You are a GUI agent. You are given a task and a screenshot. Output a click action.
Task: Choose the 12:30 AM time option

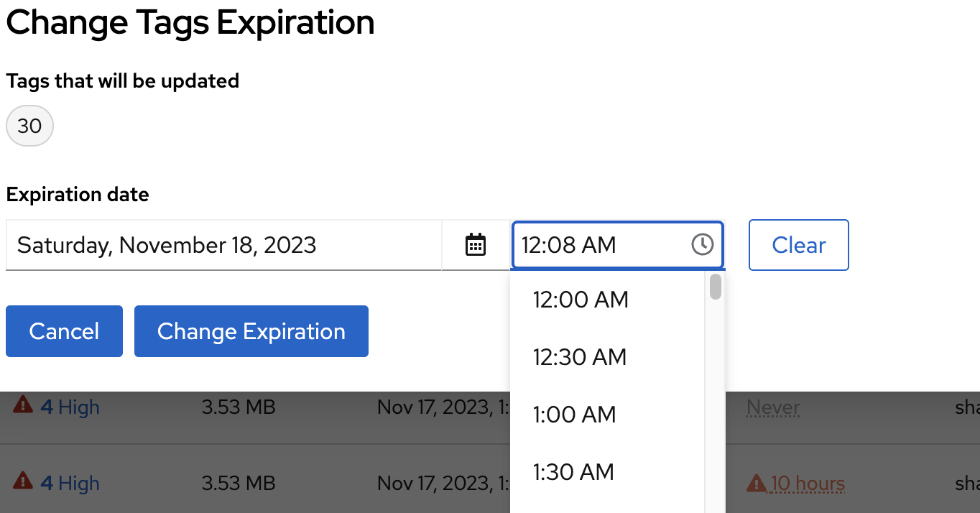click(580, 357)
